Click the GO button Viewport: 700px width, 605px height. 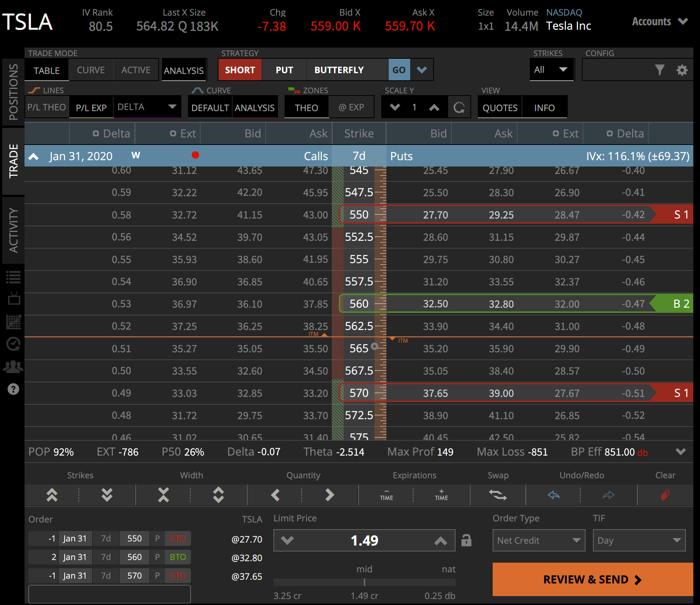399,70
